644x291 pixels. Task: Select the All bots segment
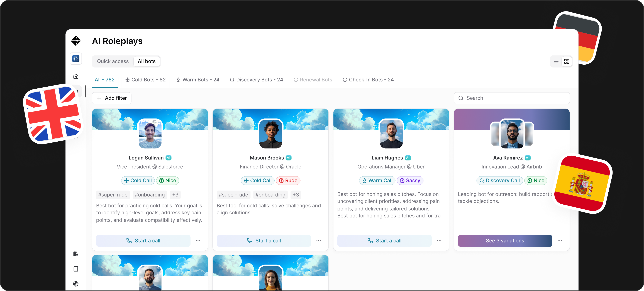point(147,61)
